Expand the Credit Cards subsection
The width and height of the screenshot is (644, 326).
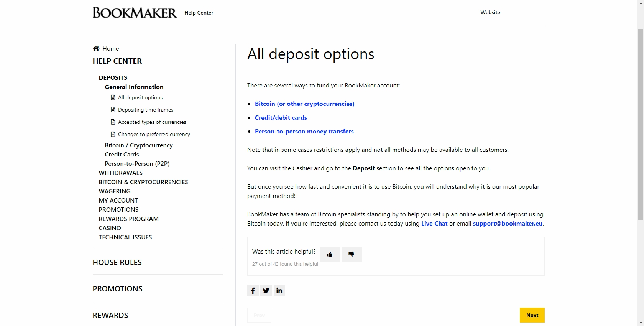122,154
